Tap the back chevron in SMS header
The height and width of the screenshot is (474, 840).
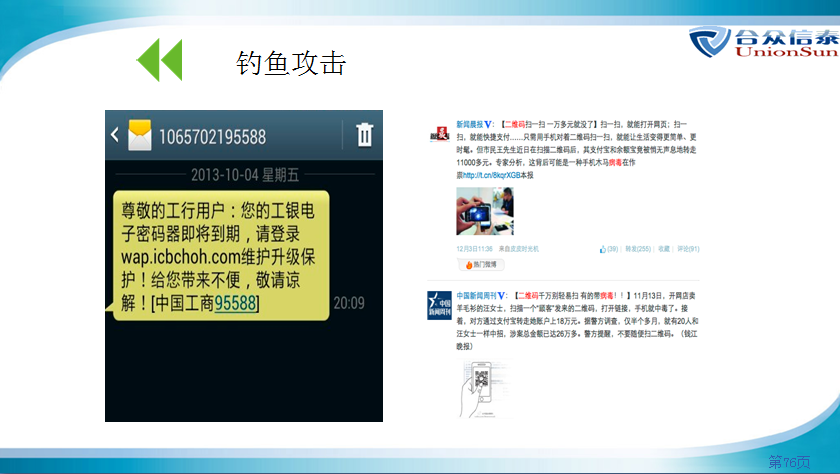click(x=115, y=134)
